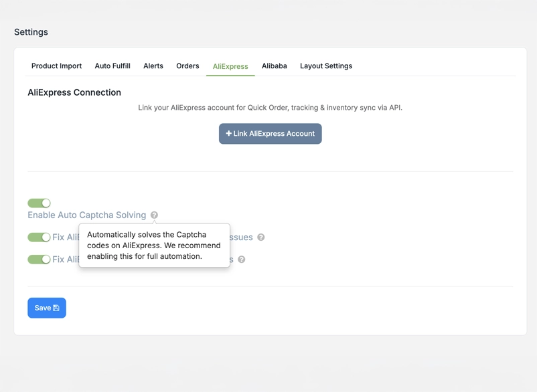Toggle the Fix AliExpress switch ending in 'ssues'
537x392 pixels.
click(x=39, y=237)
